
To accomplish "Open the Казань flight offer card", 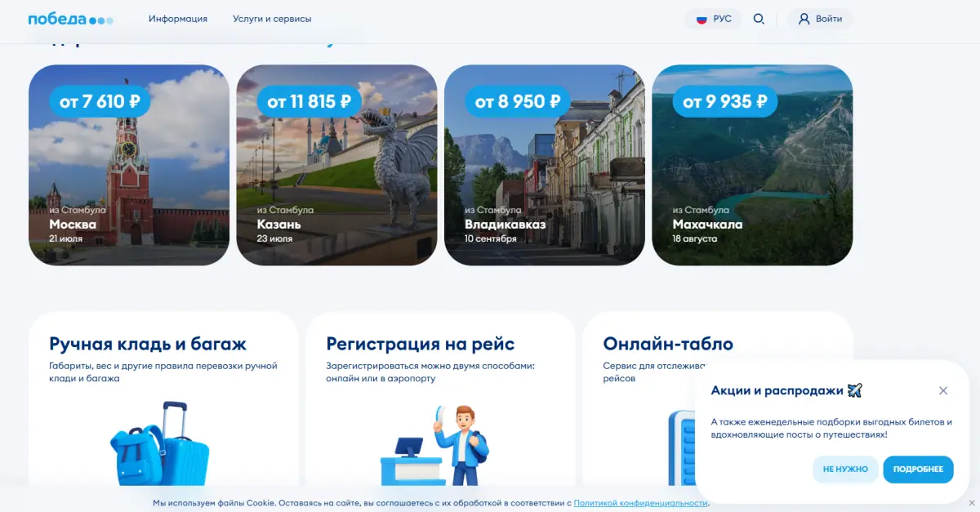I will pyautogui.click(x=336, y=165).
